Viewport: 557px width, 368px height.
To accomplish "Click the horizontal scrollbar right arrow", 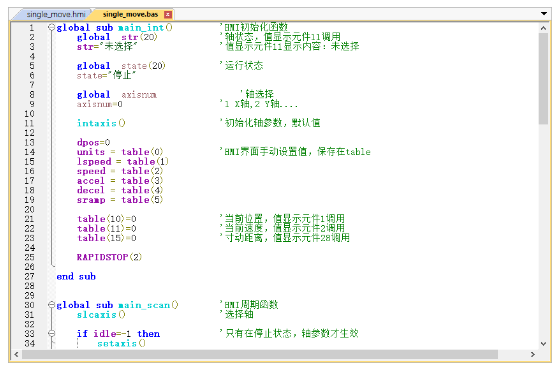I will (x=532, y=354).
